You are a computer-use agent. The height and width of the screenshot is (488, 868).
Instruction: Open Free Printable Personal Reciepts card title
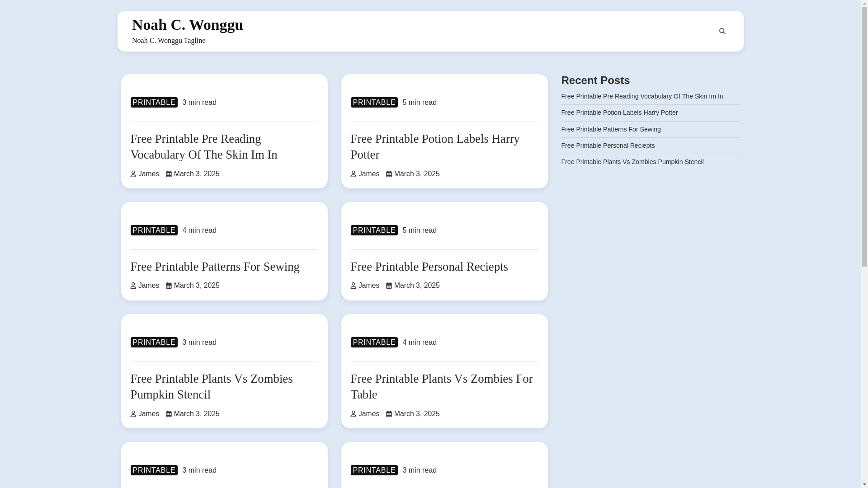429,267
